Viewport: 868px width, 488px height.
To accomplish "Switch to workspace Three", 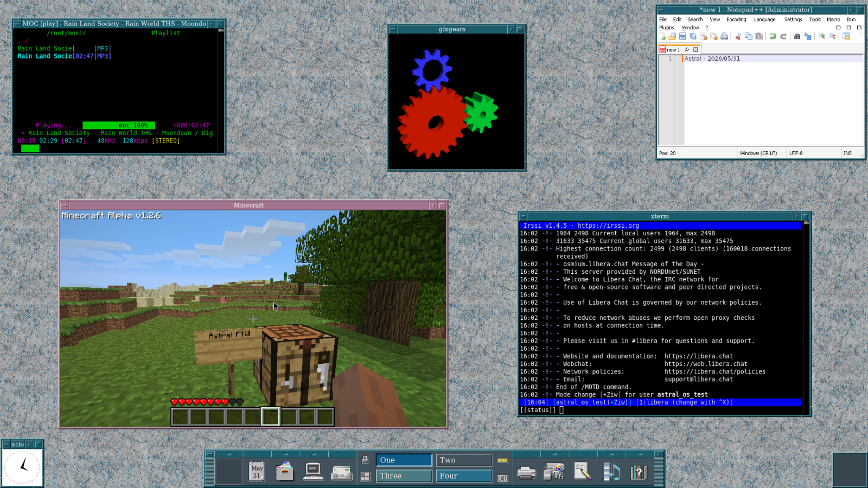I will point(404,476).
